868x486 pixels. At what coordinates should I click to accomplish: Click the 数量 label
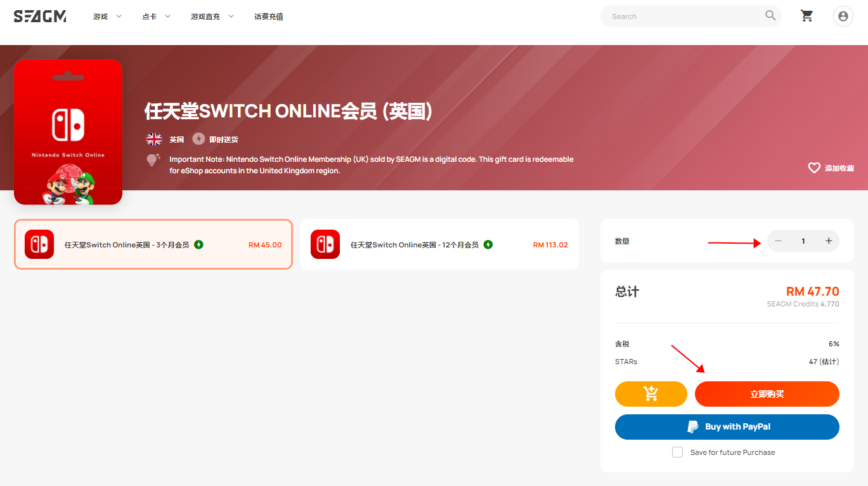pos(622,241)
